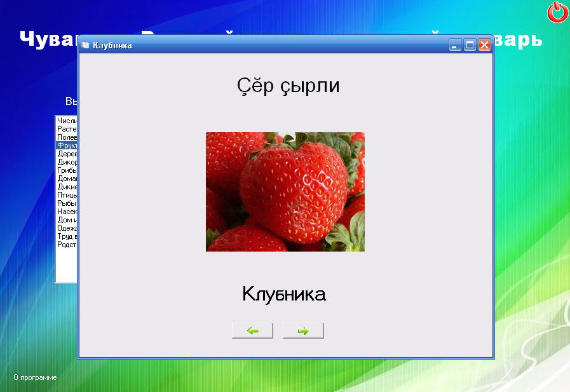Click the red power icon to exit
The height and width of the screenshot is (392, 570).
coord(558,12)
